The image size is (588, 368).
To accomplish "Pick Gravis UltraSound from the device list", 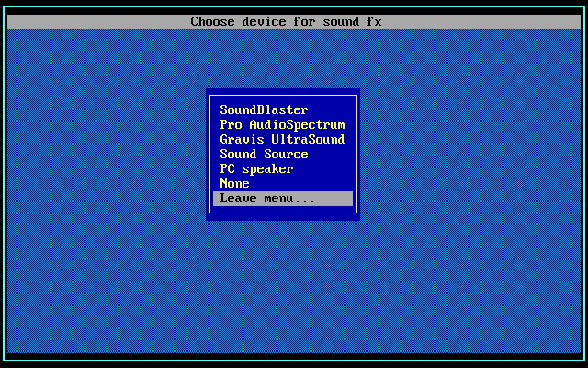I will click(x=283, y=139).
